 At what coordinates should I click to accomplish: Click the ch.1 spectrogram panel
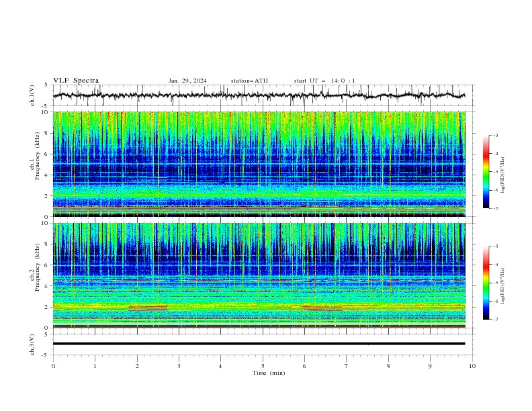(259, 164)
